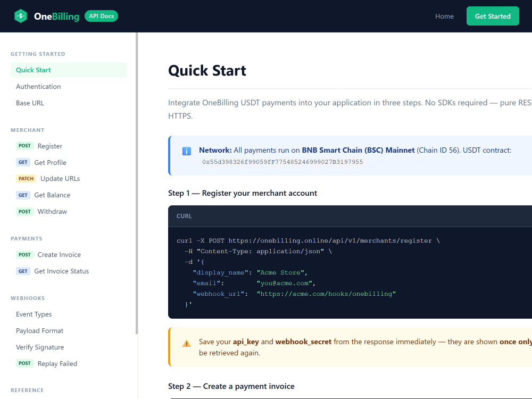This screenshot has width=532, height=399.
Task: Go to Payload Format section
Action: pos(69,331)
